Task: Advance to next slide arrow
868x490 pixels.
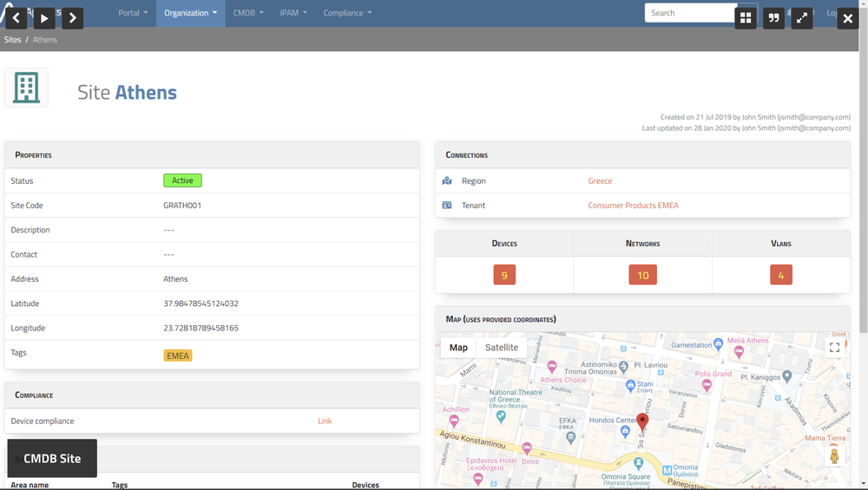Action: (x=73, y=17)
